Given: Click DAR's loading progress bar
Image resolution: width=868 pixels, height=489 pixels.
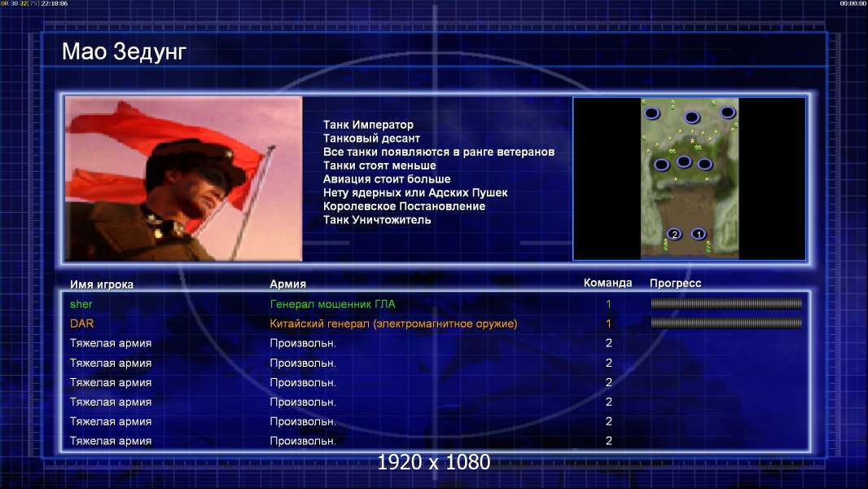Looking at the screenshot, I should pyautogui.click(x=726, y=323).
